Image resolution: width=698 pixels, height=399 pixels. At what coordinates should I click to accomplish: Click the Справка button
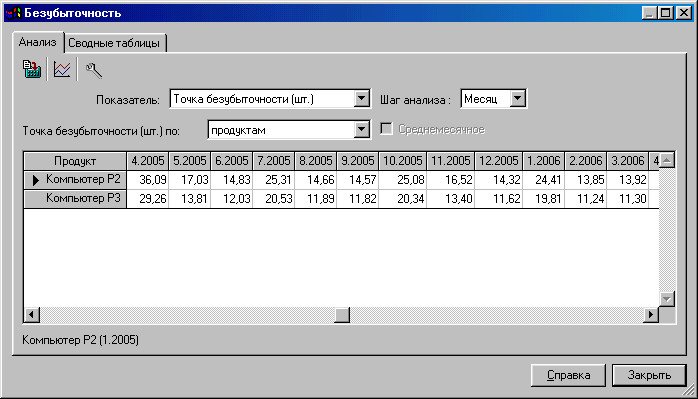pyautogui.click(x=568, y=375)
